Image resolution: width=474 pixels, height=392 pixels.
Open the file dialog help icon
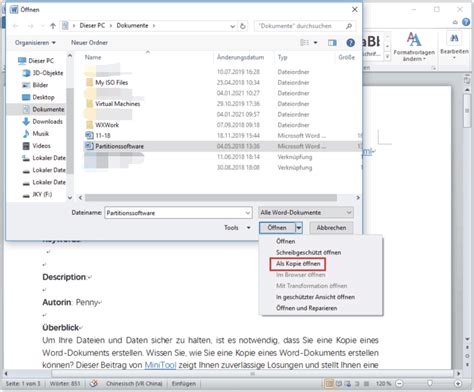[350, 43]
